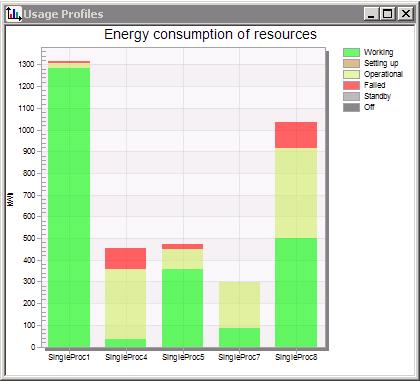Click the Operational legend swatch
420x381 pixels.
pos(351,74)
